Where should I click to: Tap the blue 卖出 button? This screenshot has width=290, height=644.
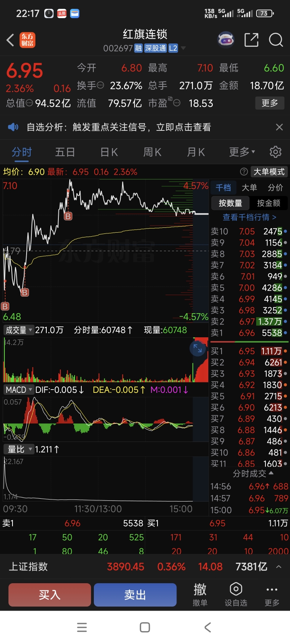[135, 594]
